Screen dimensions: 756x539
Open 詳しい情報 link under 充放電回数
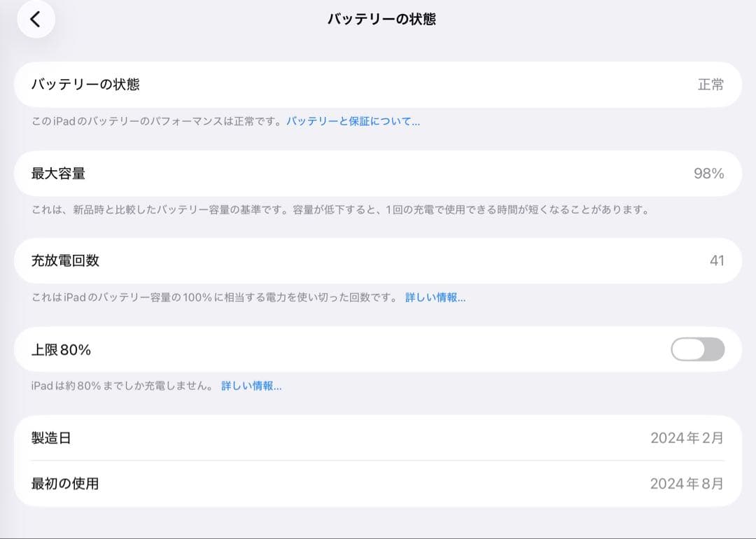coord(435,297)
